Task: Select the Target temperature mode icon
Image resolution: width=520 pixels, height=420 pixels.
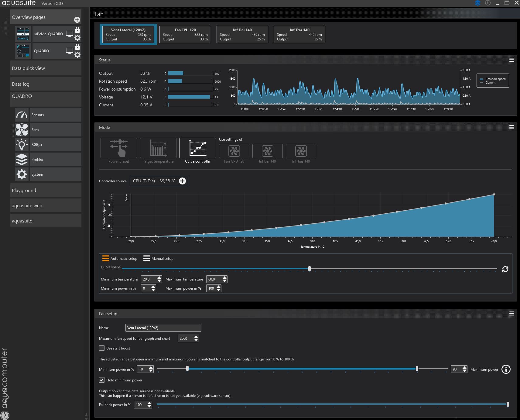Action: tap(158, 148)
